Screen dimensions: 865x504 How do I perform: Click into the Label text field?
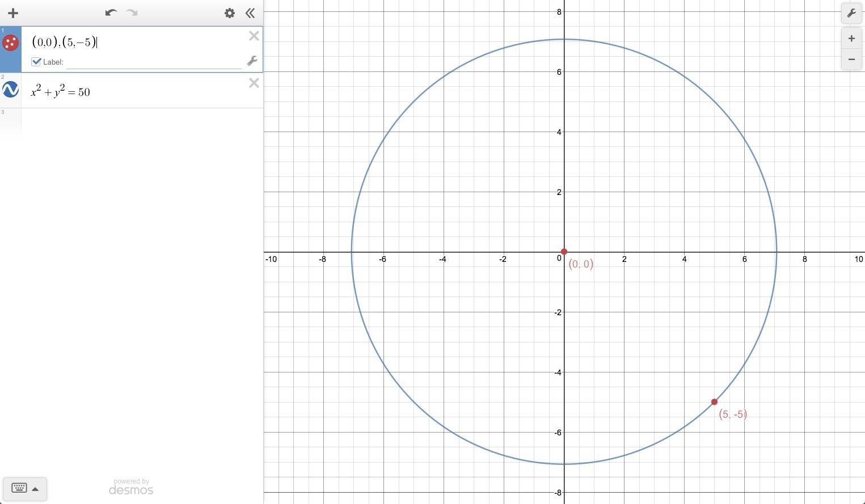(154, 62)
